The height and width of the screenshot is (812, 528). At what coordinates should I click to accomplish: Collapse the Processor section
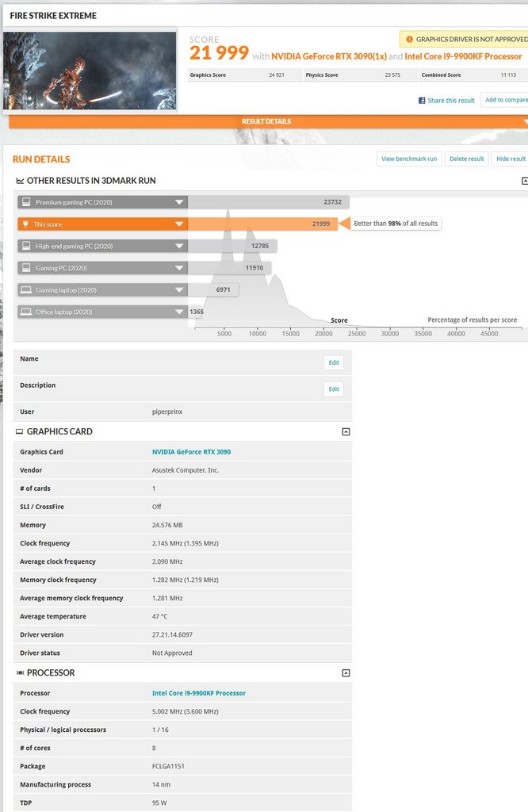(346, 672)
